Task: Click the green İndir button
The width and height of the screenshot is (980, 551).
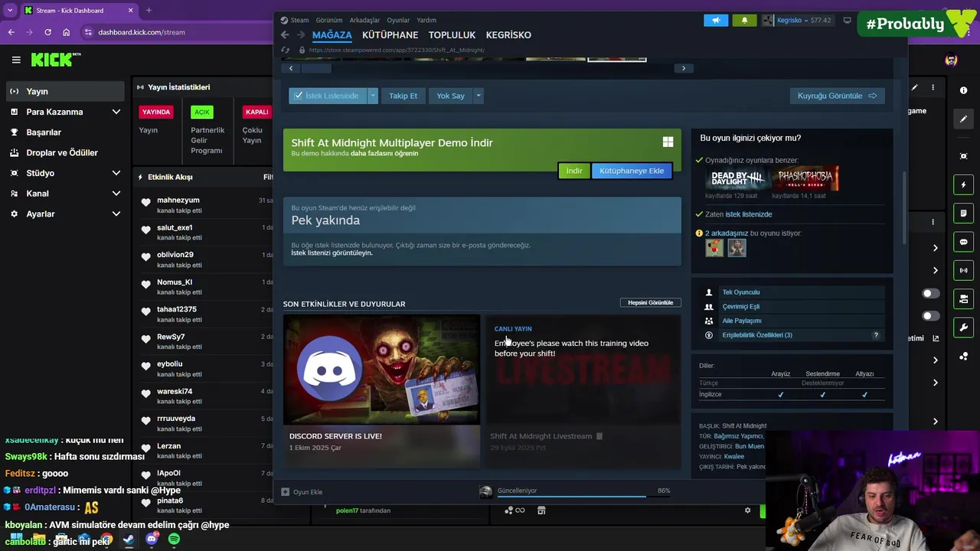Action: click(x=574, y=171)
